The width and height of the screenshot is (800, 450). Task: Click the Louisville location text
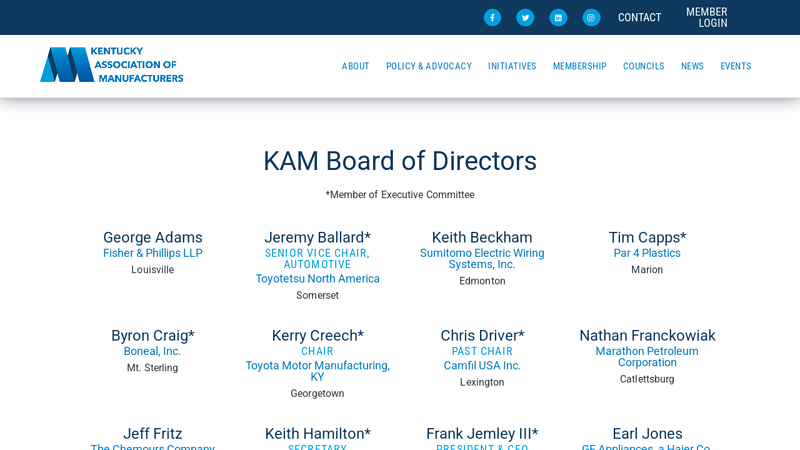pos(153,270)
